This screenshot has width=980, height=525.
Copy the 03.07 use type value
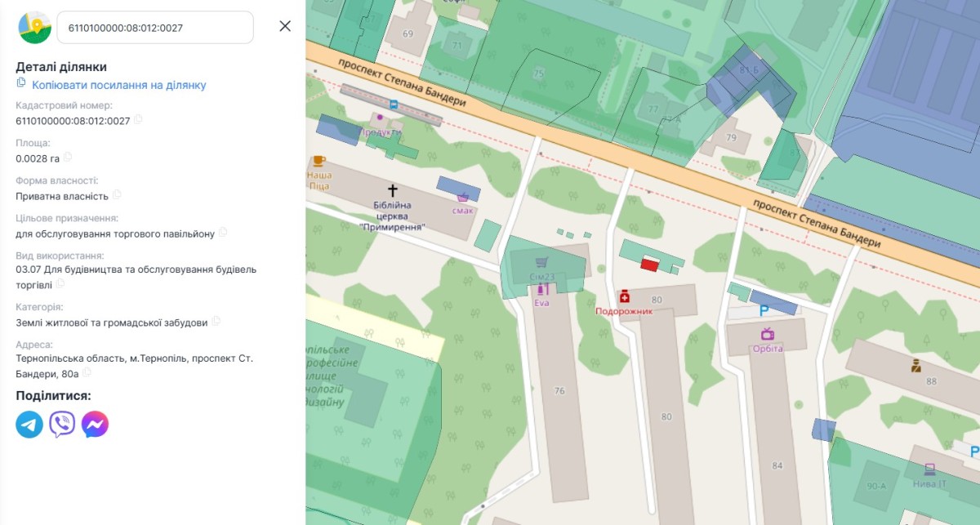point(60,284)
